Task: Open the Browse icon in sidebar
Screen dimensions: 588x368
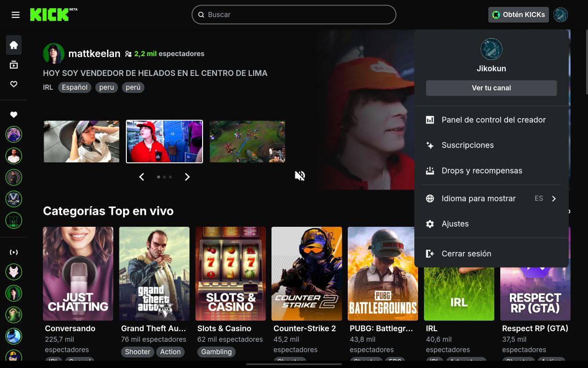Action: pyautogui.click(x=14, y=65)
